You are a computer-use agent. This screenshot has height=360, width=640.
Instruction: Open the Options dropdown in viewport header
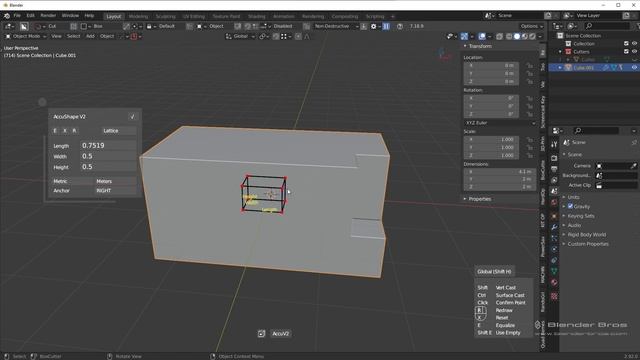[532, 26]
